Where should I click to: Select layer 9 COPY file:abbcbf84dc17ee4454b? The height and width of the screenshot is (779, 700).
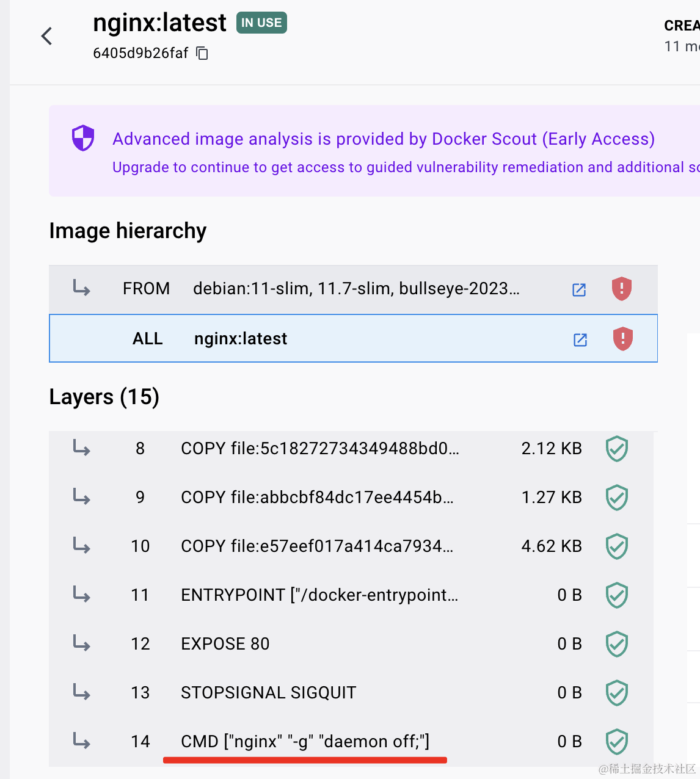pyautogui.click(x=317, y=498)
